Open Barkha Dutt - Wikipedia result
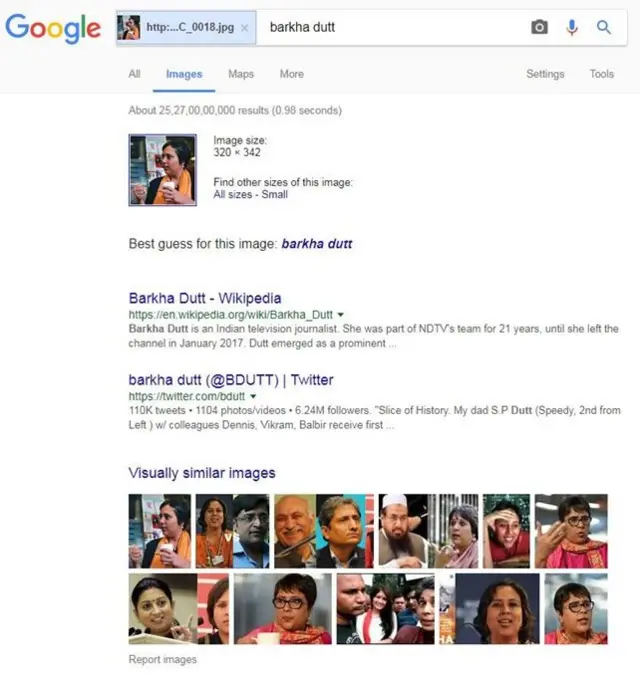The height and width of the screenshot is (676, 640). [205, 298]
